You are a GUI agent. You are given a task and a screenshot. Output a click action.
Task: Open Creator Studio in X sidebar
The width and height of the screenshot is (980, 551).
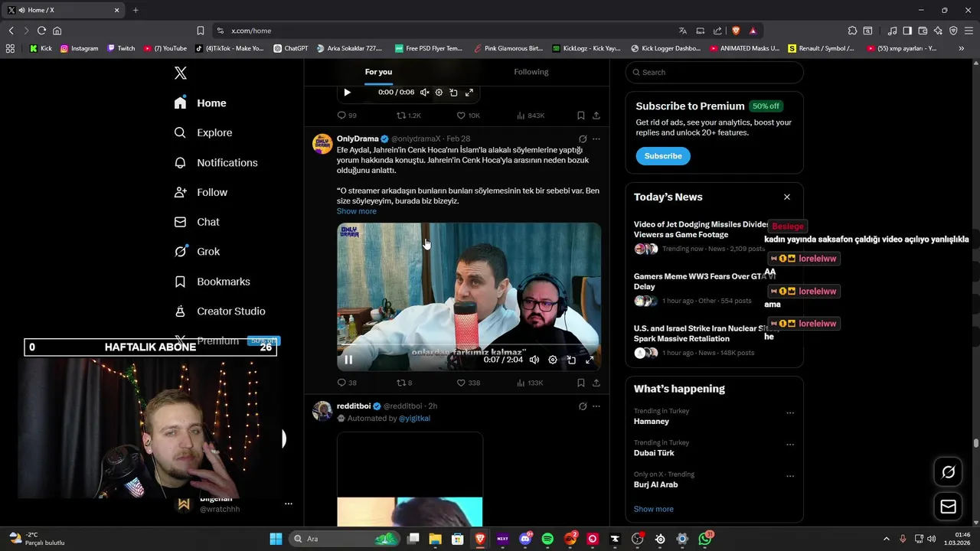point(220,311)
